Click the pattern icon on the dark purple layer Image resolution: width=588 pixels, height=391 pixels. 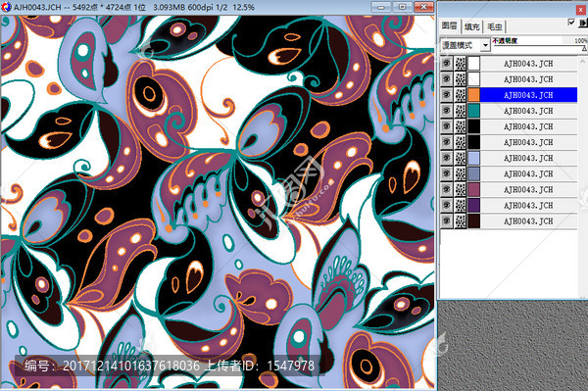[461, 205]
